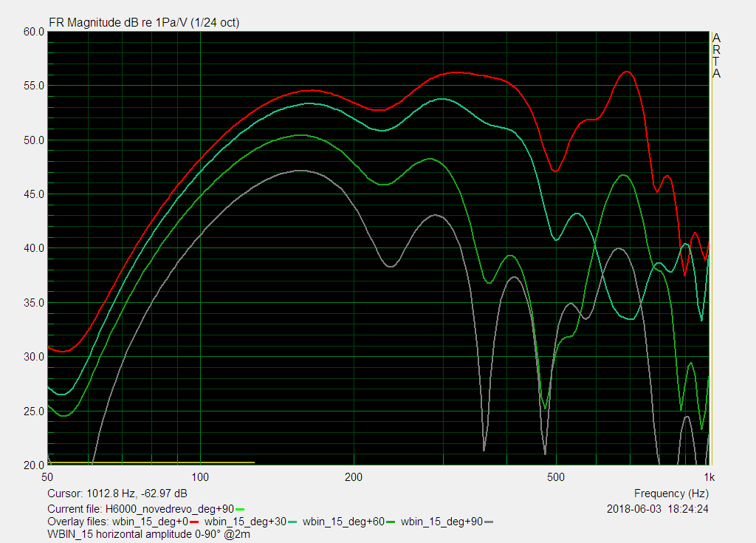Viewport: 756px width, 543px height.
Task: Click the 60.0 dB axis label
Action: coord(34,32)
